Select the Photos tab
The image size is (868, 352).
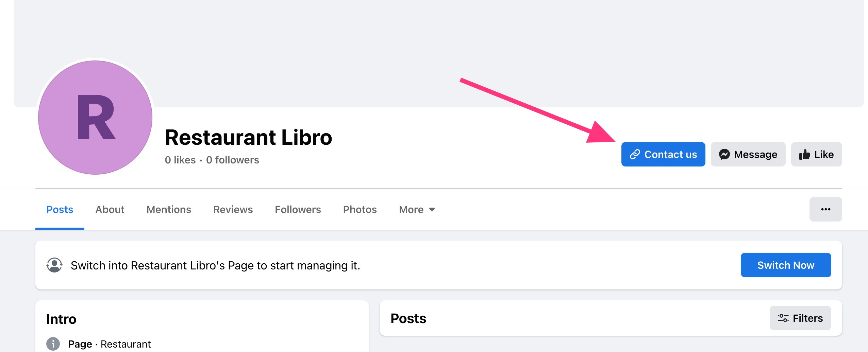[x=360, y=209]
